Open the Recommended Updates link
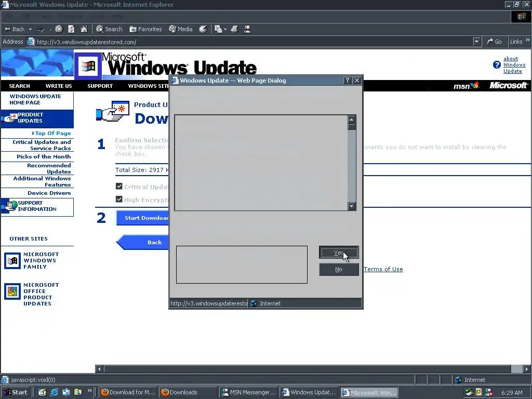 (x=49, y=168)
